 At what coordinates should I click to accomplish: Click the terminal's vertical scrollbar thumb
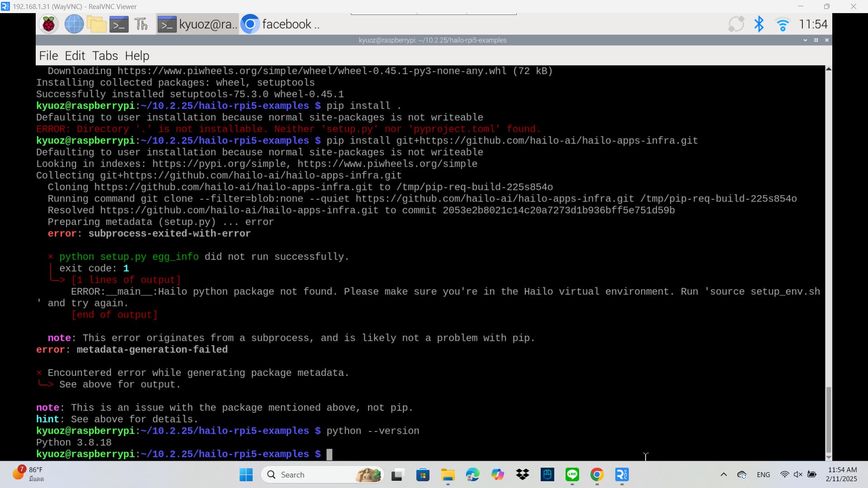click(x=828, y=419)
